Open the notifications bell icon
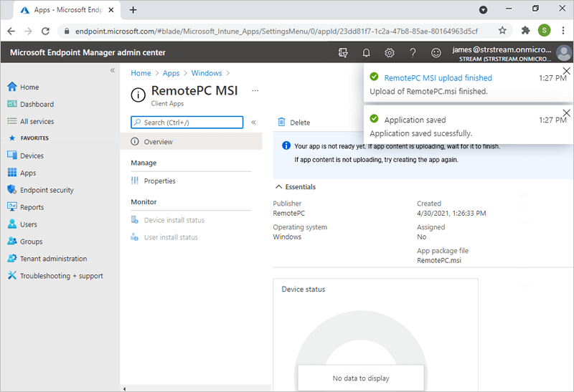 (x=366, y=53)
